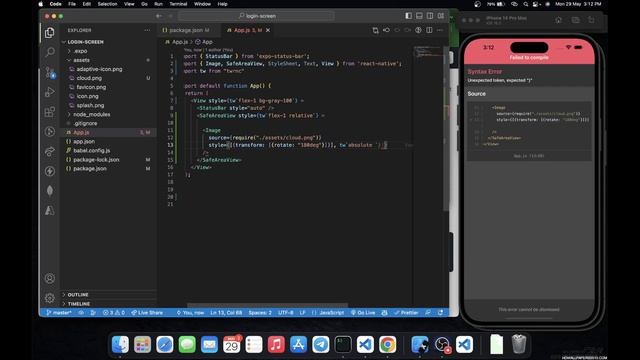Toggle panel layout icon in title bar

[x=419, y=16]
